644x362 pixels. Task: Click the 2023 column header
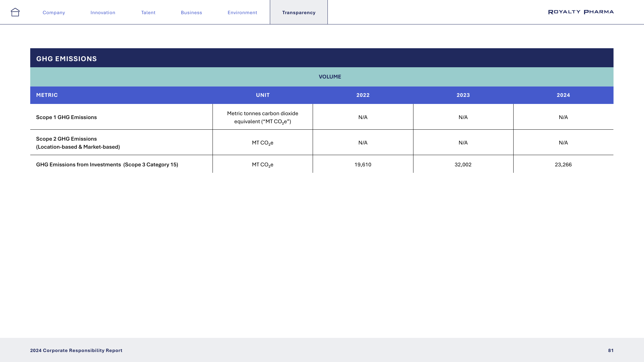point(463,95)
